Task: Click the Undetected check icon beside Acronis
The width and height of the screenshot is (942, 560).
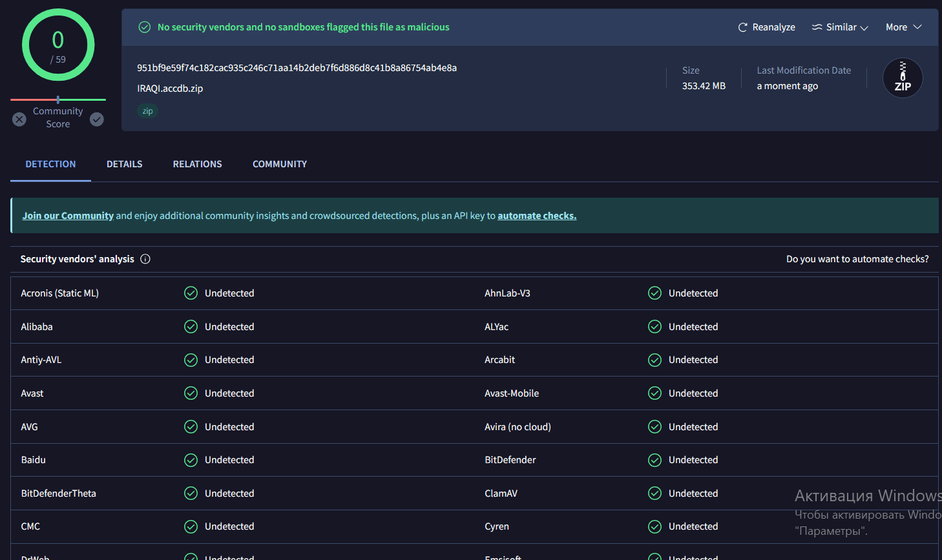Action: [191, 293]
